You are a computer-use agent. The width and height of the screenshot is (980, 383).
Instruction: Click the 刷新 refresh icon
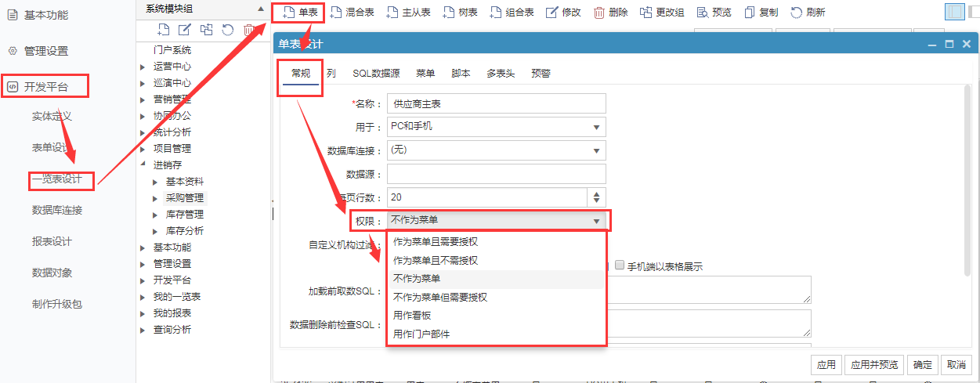(797, 13)
